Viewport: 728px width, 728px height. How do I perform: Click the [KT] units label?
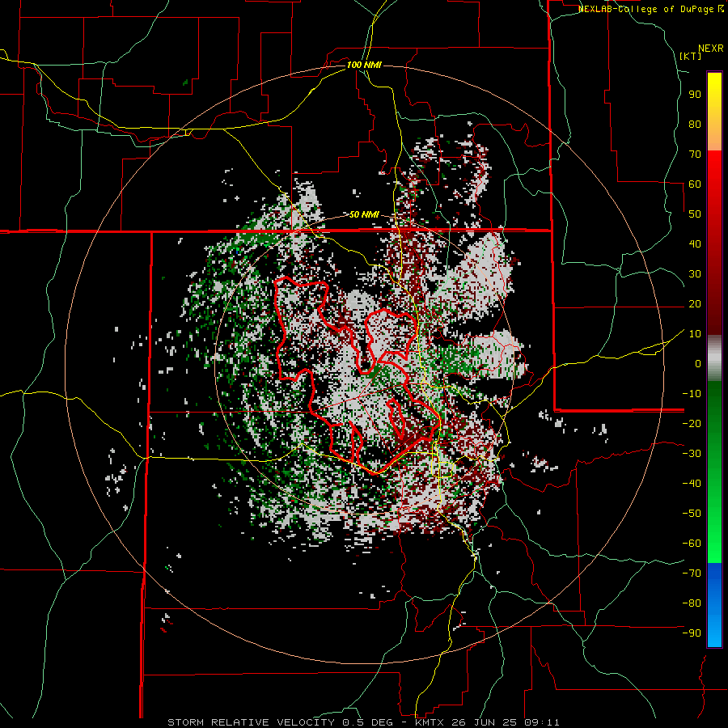[690, 56]
